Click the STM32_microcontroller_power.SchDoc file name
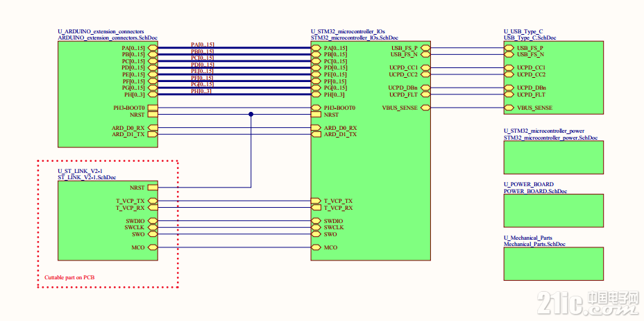The width and height of the screenshot is (644, 321). point(551,138)
